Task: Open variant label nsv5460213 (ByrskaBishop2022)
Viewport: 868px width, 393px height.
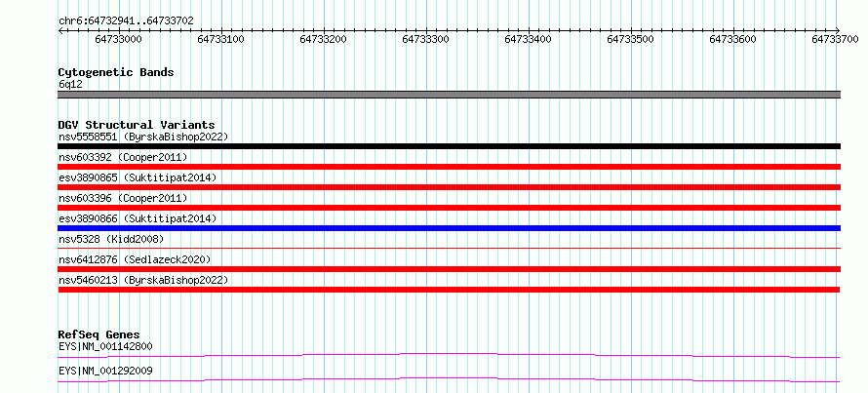Action: tap(143, 280)
